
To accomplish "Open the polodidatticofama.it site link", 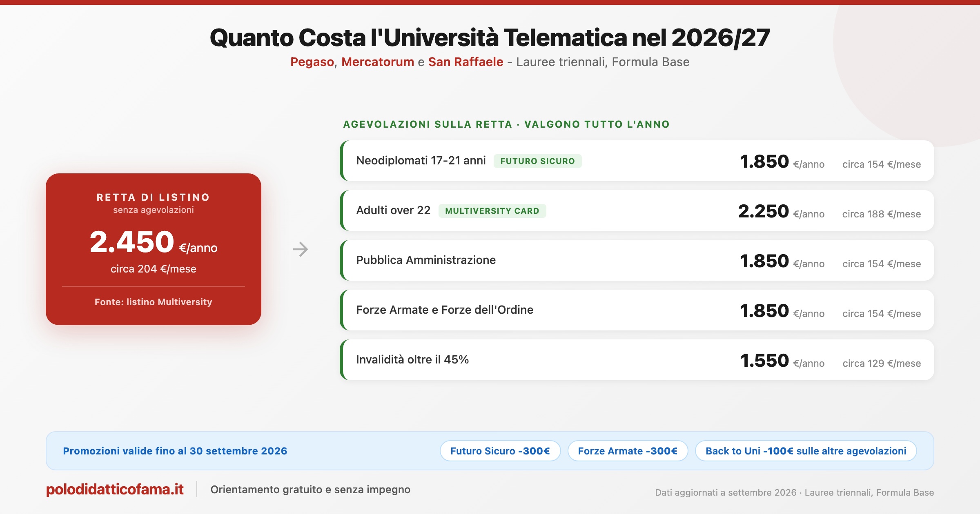I will (115, 489).
